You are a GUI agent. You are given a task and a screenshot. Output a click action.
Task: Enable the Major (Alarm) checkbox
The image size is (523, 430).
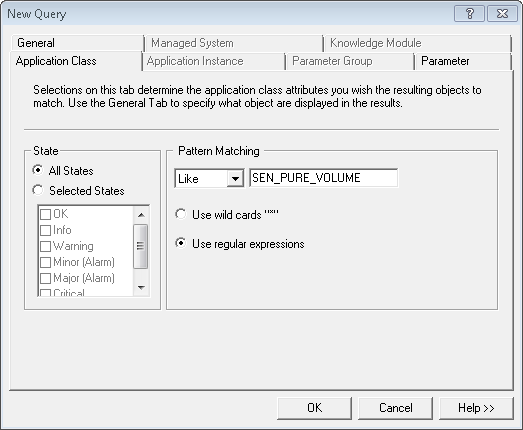pyautogui.click(x=45, y=278)
